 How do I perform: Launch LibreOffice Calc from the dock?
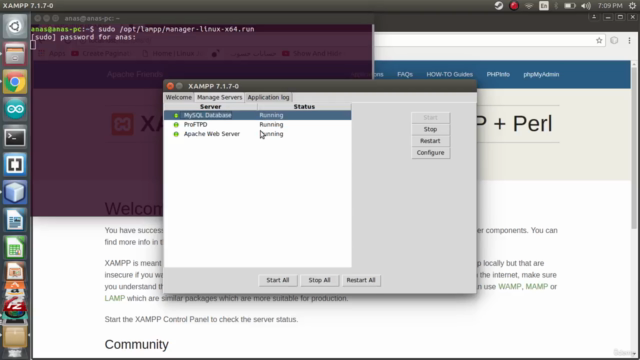point(15,248)
